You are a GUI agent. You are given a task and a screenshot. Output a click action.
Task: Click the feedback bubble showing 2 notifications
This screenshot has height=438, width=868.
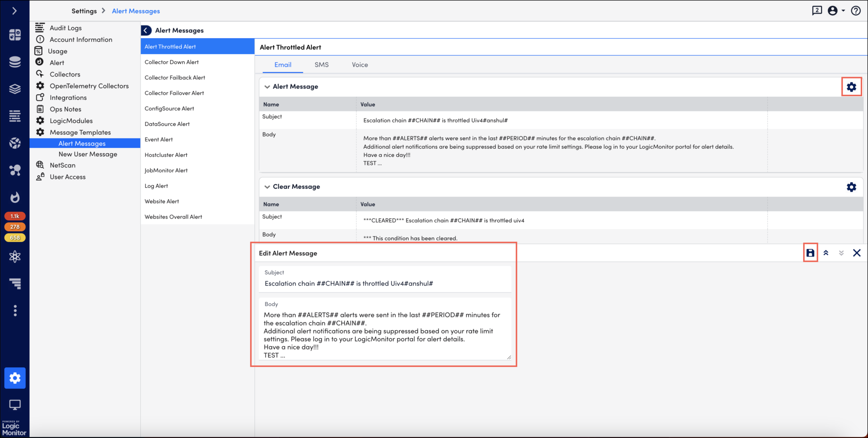coord(816,11)
